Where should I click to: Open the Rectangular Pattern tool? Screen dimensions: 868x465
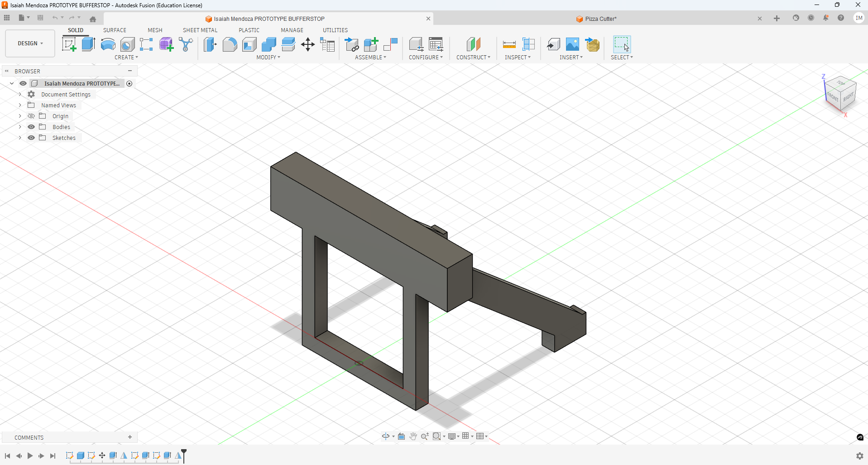(146, 44)
